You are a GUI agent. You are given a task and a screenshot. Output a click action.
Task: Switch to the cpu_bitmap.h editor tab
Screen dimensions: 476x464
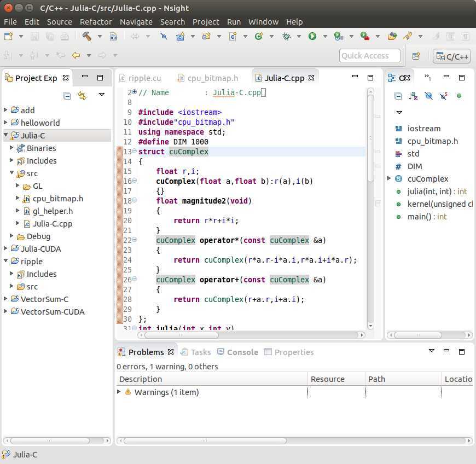208,78
